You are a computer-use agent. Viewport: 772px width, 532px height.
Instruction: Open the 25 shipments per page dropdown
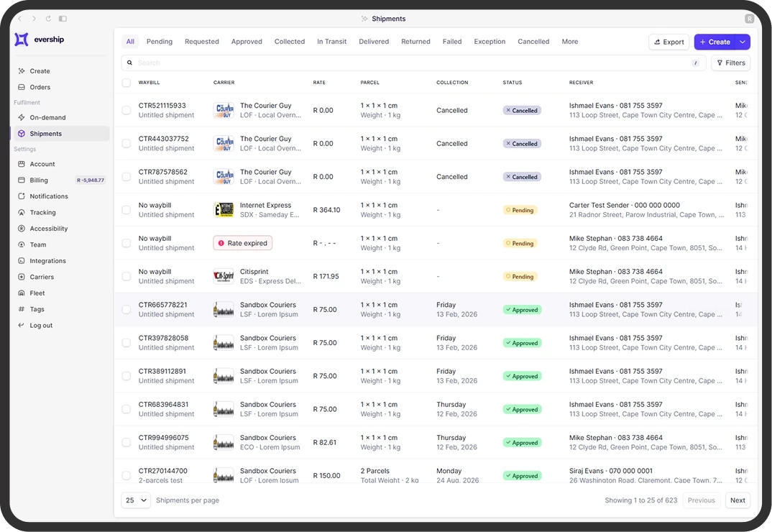pos(136,500)
